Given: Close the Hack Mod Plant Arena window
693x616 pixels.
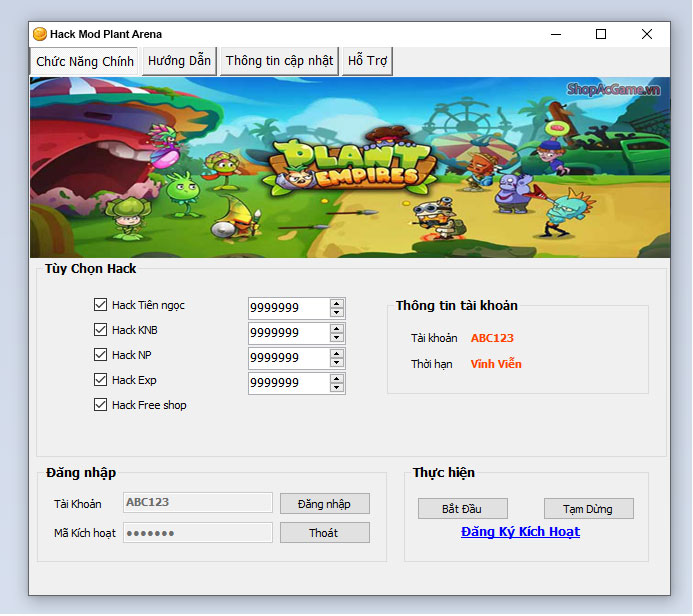Looking at the screenshot, I should coord(647,34).
